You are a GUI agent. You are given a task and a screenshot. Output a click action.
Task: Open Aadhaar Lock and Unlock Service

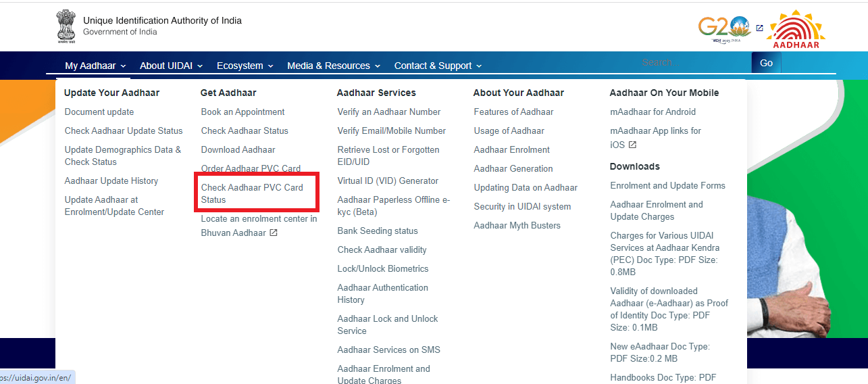[x=388, y=325]
